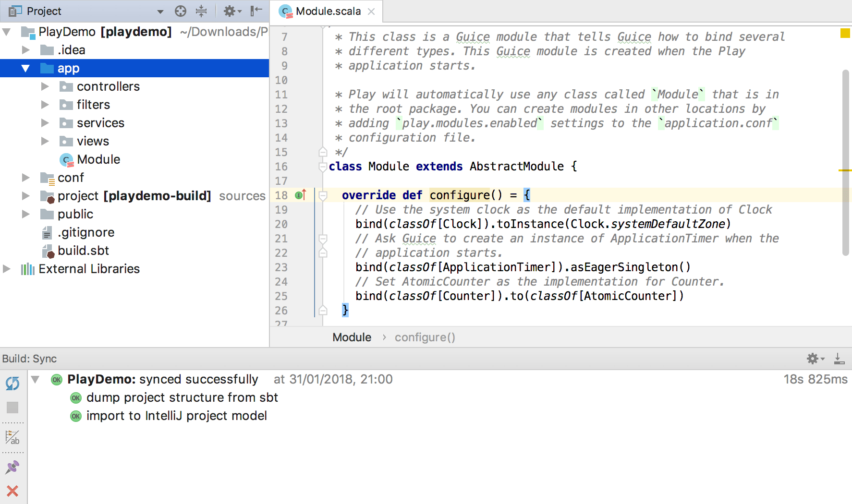
Task: Select the app folder row
Action: (134, 68)
